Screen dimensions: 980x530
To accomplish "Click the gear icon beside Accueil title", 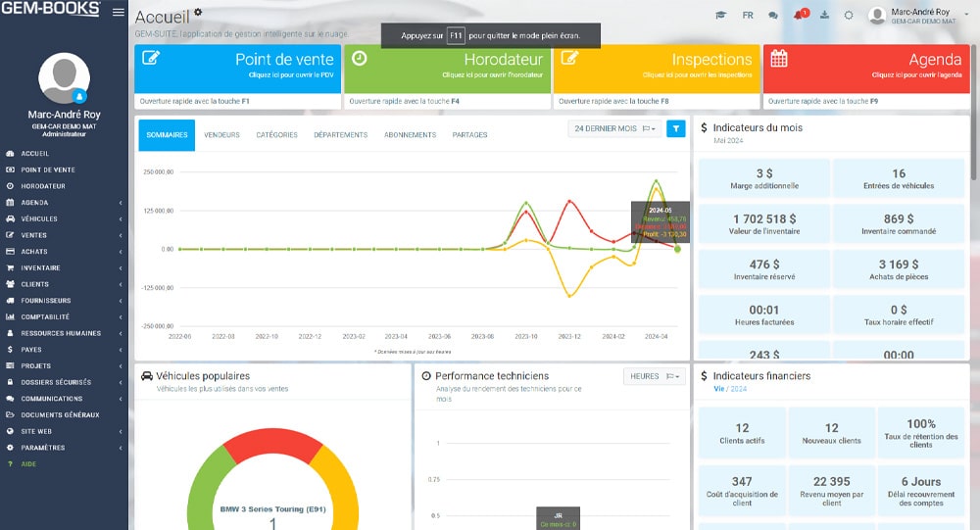I will [x=198, y=12].
